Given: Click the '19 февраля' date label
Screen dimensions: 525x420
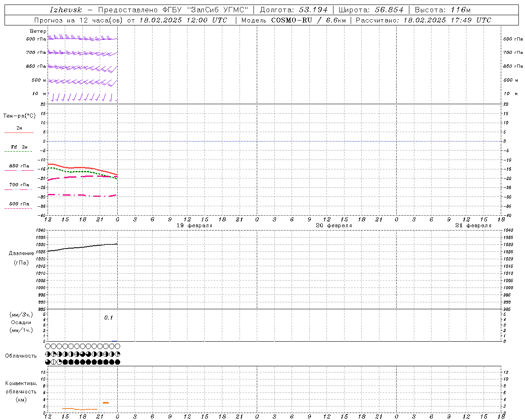Looking at the screenshot, I should pyautogui.click(x=194, y=226).
